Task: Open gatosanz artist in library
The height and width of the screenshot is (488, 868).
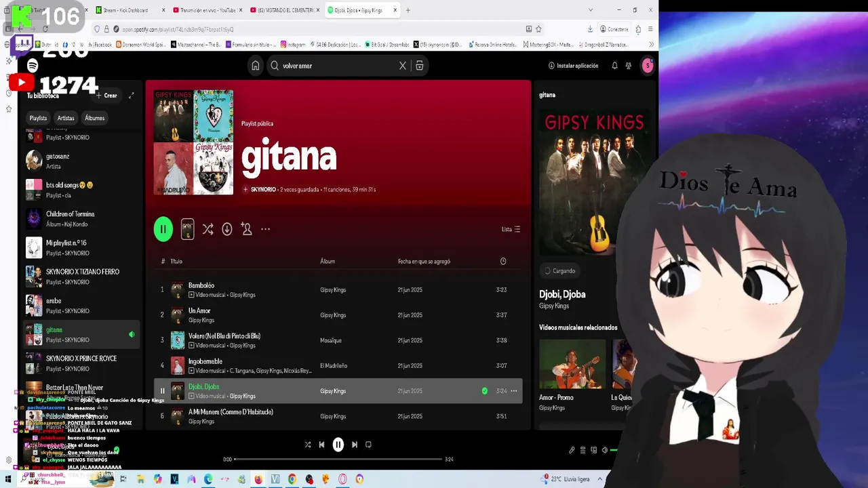Action: [81, 161]
